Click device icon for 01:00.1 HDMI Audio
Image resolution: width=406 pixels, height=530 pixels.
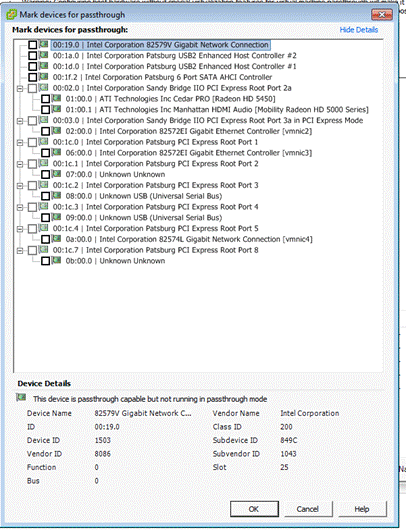coord(56,109)
